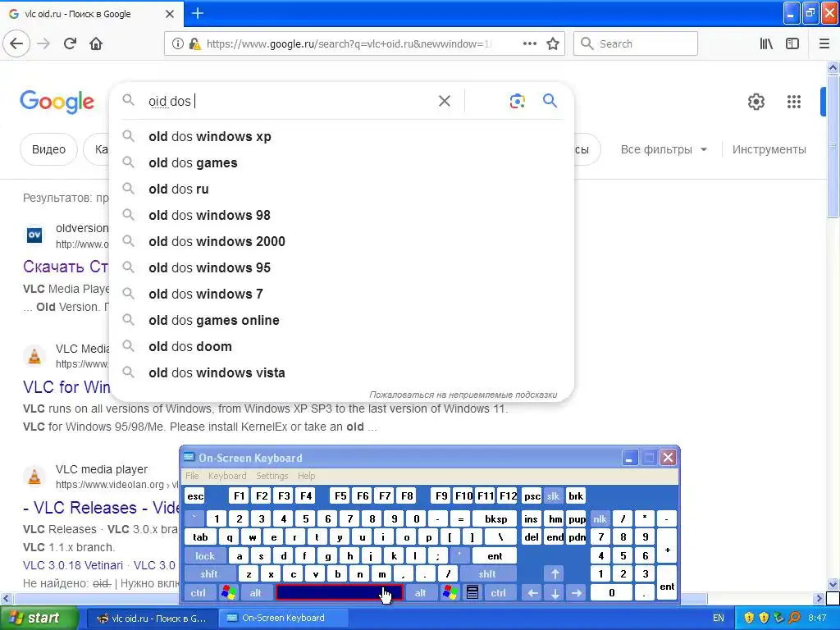Focus the Firefox Search box
The width and height of the screenshot is (840, 630).
(x=636, y=43)
